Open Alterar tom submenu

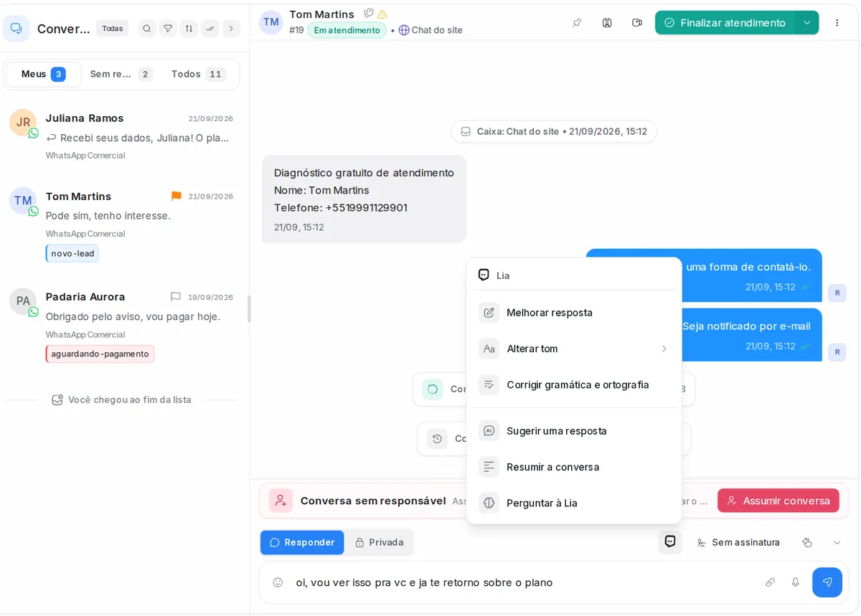(x=574, y=349)
